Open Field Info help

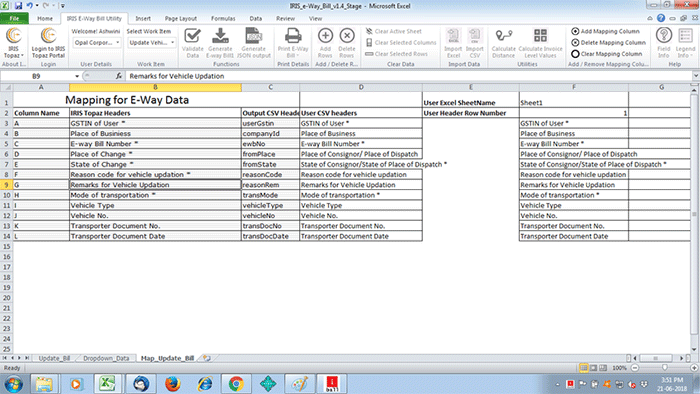click(x=663, y=43)
